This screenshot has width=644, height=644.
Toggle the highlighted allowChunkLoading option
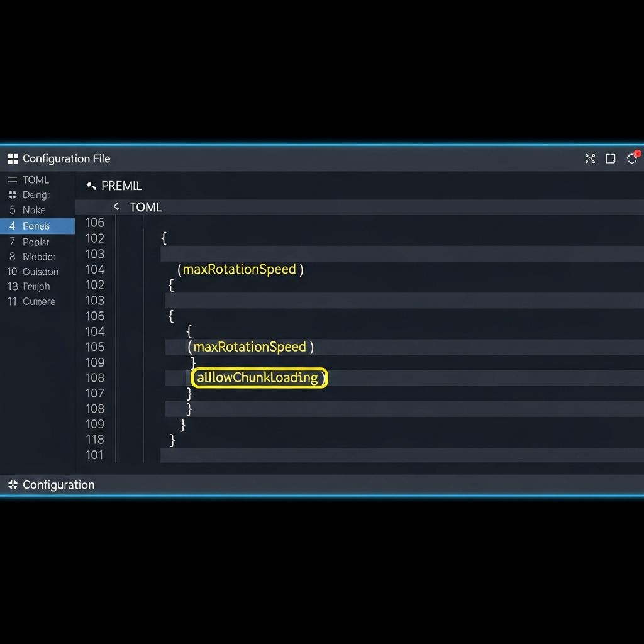point(259,378)
